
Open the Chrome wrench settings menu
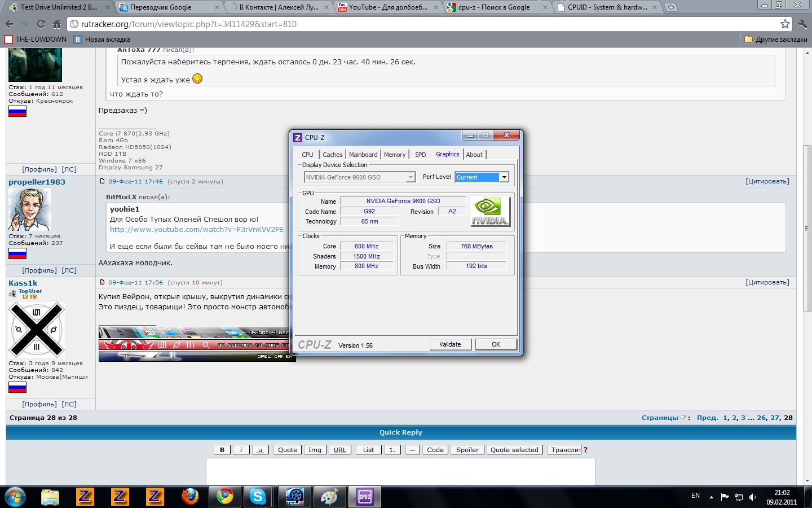[x=802, y=24]
